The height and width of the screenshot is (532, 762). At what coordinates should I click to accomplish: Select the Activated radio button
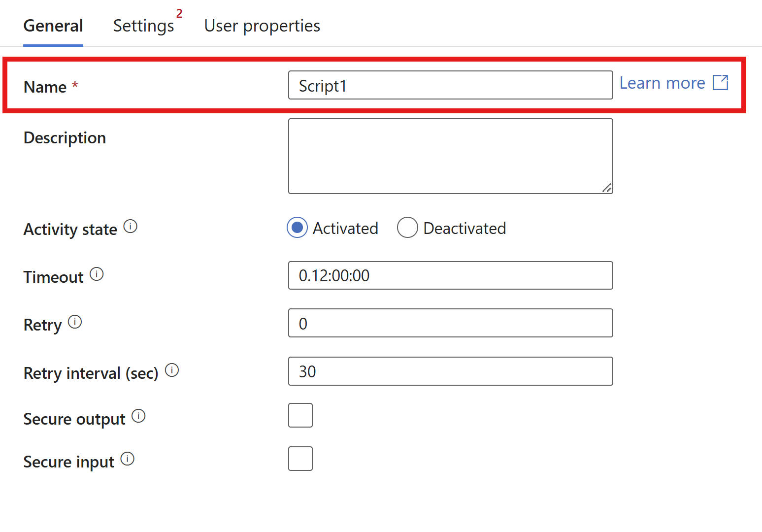(297, 227)
